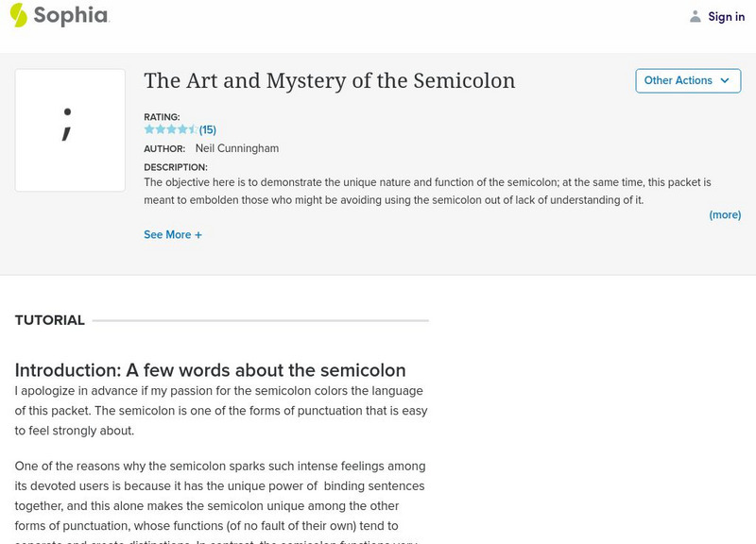Click the Other Actions chevron arrow
Screen dimensions: 756x544
pos(725,80)
